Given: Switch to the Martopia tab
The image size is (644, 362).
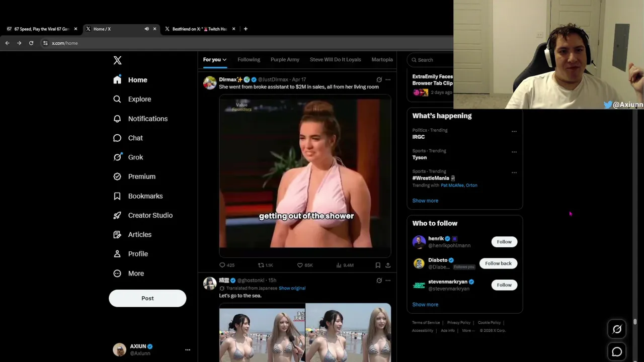Looking at the screenshot, I should point(382,59).
